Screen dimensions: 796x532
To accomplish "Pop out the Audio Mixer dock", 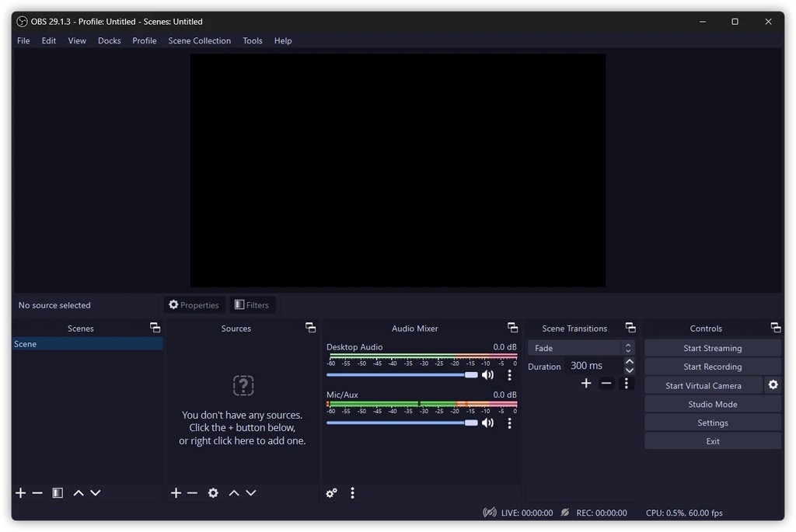I will pos(512,327).
